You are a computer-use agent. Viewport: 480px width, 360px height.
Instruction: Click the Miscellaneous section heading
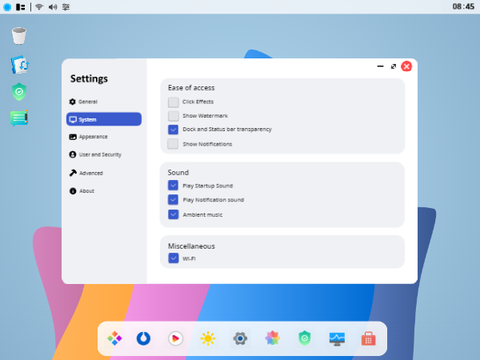pyautogui.click(x=191, y=246)
